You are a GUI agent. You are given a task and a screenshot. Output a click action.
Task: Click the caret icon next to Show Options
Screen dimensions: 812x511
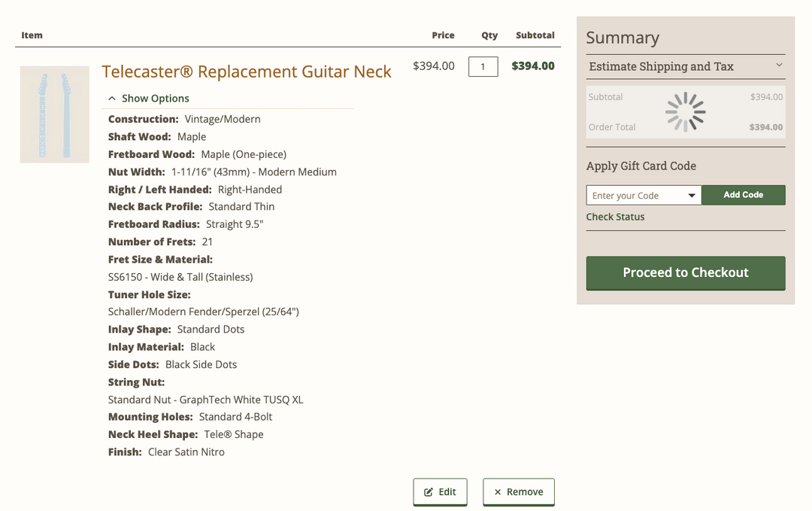tap(112, 98)
